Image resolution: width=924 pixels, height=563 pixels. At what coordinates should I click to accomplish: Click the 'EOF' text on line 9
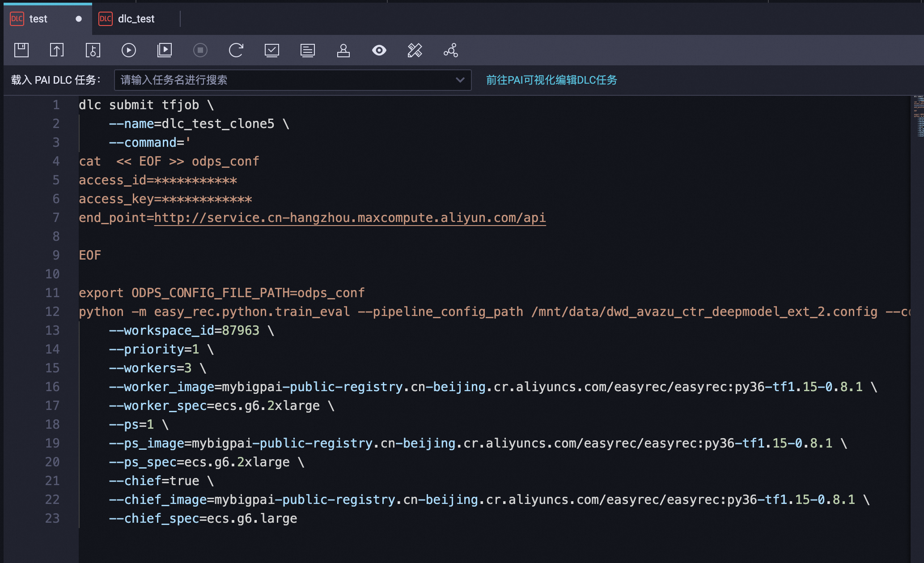90,255
